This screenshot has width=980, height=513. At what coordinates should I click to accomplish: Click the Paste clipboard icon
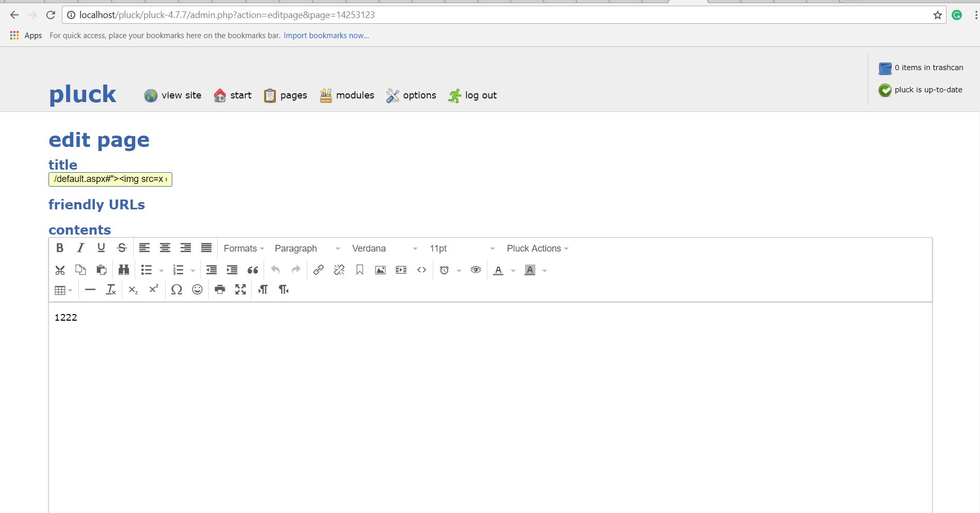(x=101, y=270)
